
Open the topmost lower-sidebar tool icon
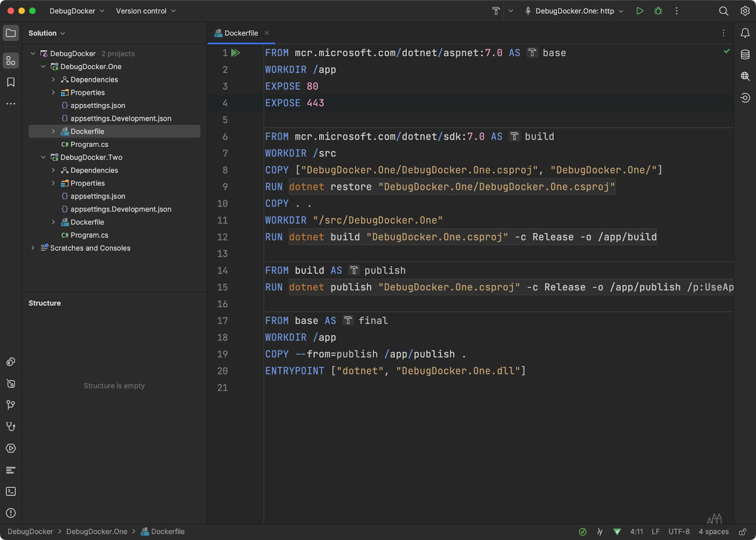click(11, 362)
